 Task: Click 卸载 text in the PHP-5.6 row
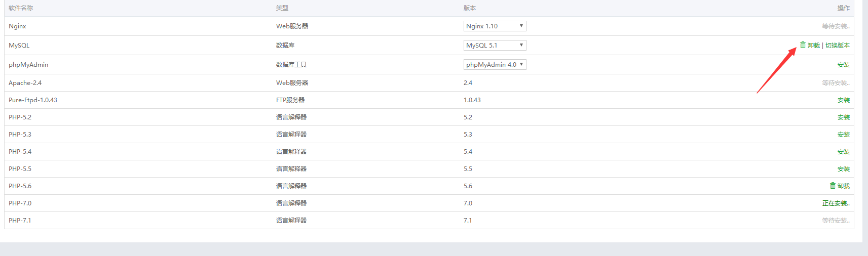tap(844, 186)
